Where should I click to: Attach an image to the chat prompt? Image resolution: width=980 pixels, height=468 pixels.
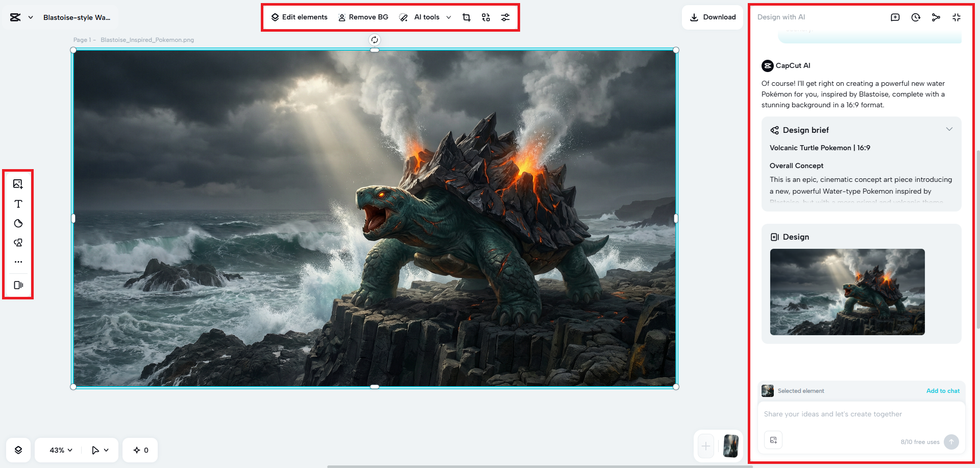point(773,440)
